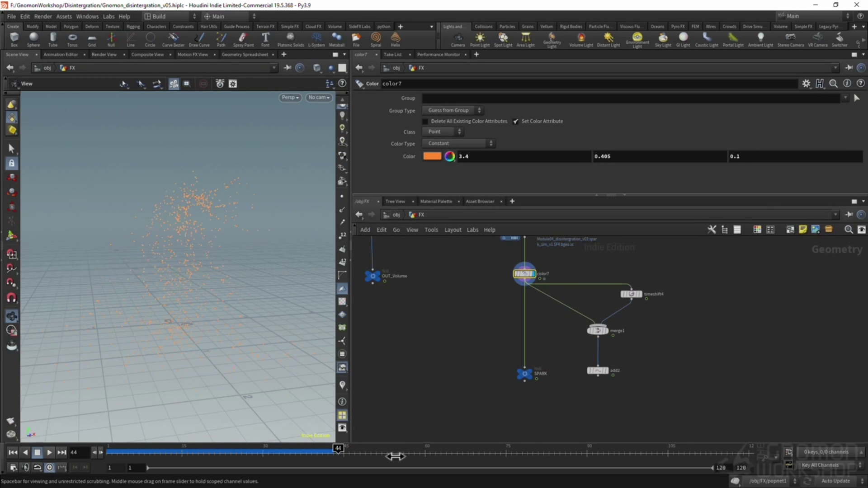Viewport: 868px width, 488px height.
Task: Click the Layout menu in network editor
Action: (453, 230)
